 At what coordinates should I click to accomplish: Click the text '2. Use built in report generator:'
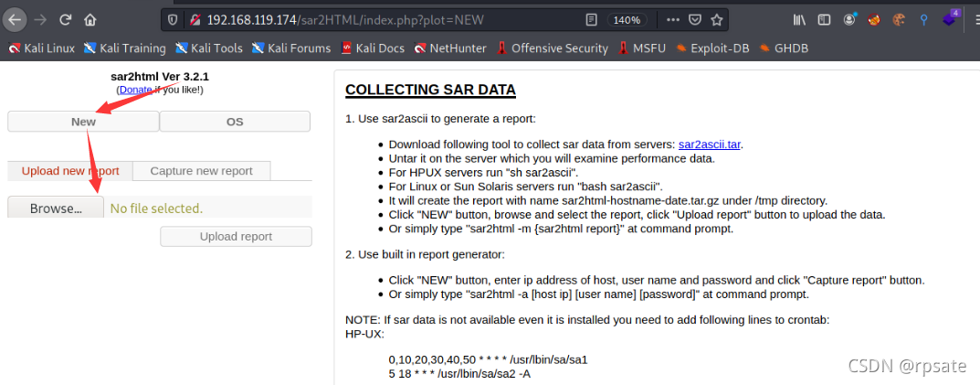click(x=425, y=254)
